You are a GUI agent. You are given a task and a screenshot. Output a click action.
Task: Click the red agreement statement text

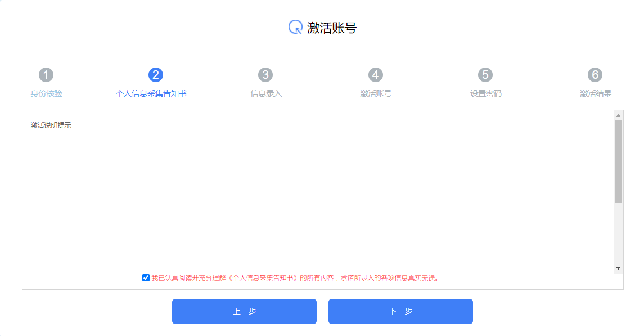(x=295, y=278)
